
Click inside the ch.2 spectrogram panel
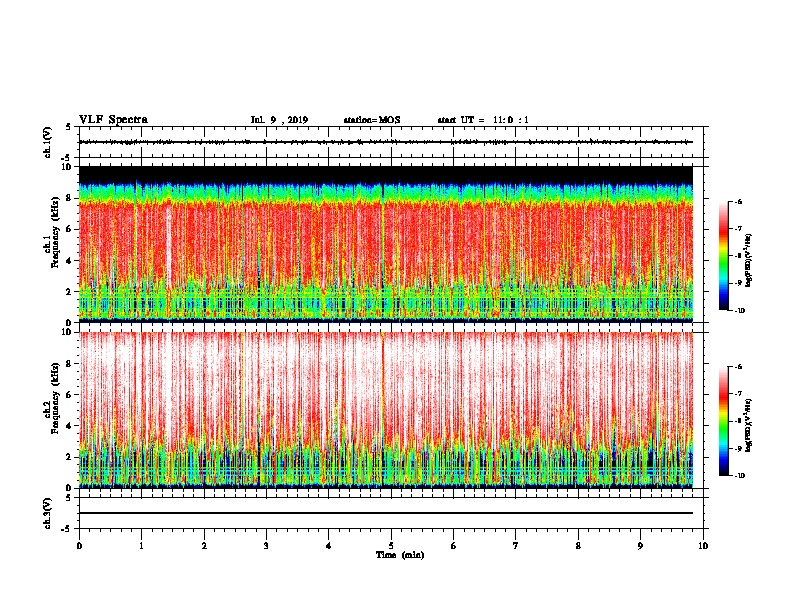click(386, 410)
